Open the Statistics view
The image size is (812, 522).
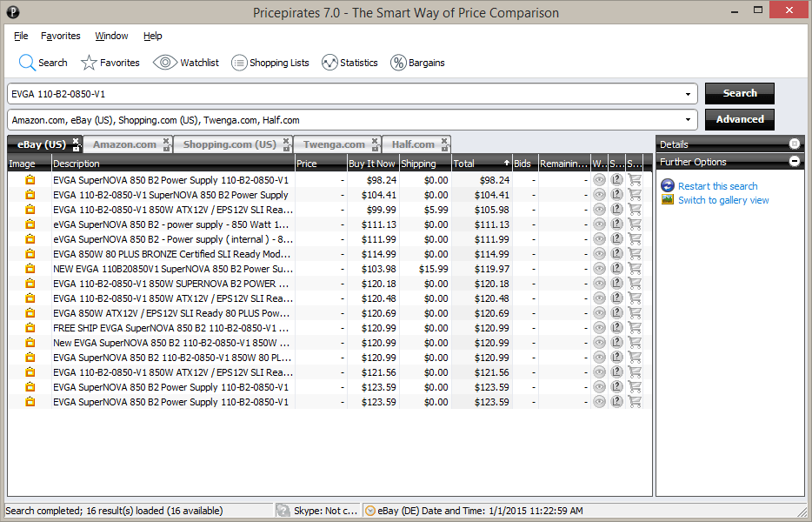349,63
